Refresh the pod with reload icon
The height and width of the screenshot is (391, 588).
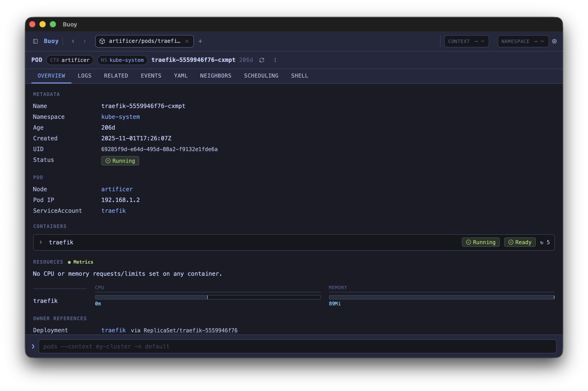coord(262,60)
